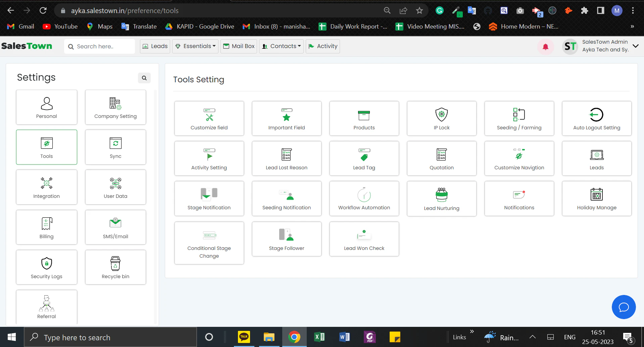
Task: Click the SalesTown search input field
Action: tap(99, 46)
